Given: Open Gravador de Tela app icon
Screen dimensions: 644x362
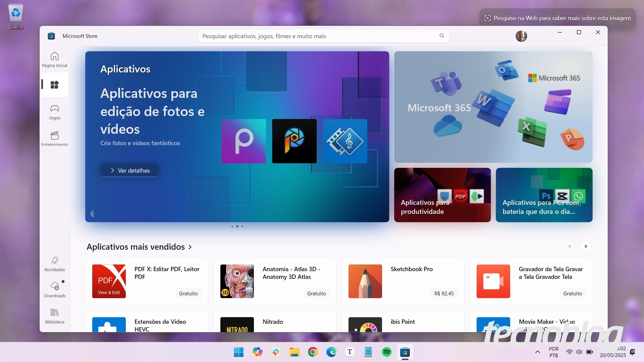Looking at the screenshot, I should tap(493, 281).
